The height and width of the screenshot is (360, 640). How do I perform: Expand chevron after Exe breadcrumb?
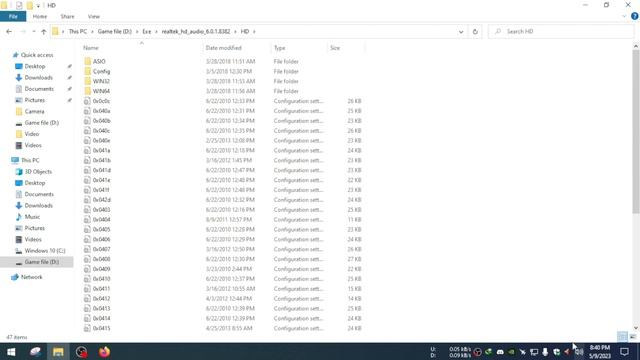pyautogui.click(x=156, y=31)
